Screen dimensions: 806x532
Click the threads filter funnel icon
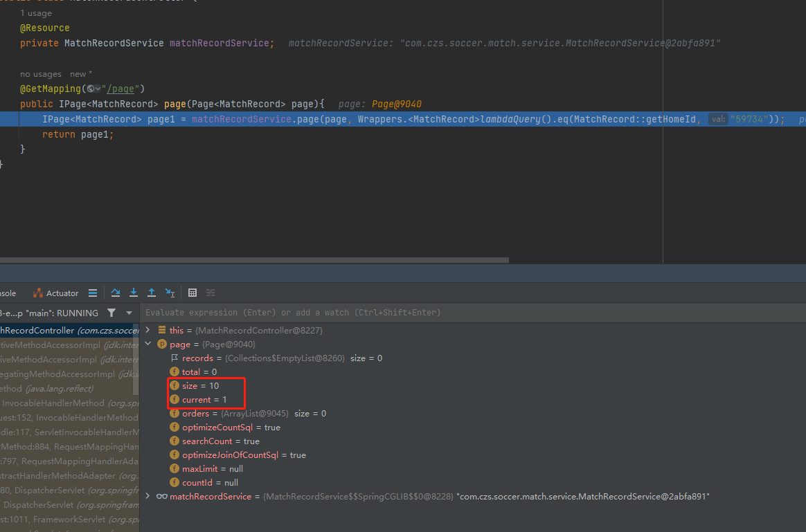pos(111,313)
